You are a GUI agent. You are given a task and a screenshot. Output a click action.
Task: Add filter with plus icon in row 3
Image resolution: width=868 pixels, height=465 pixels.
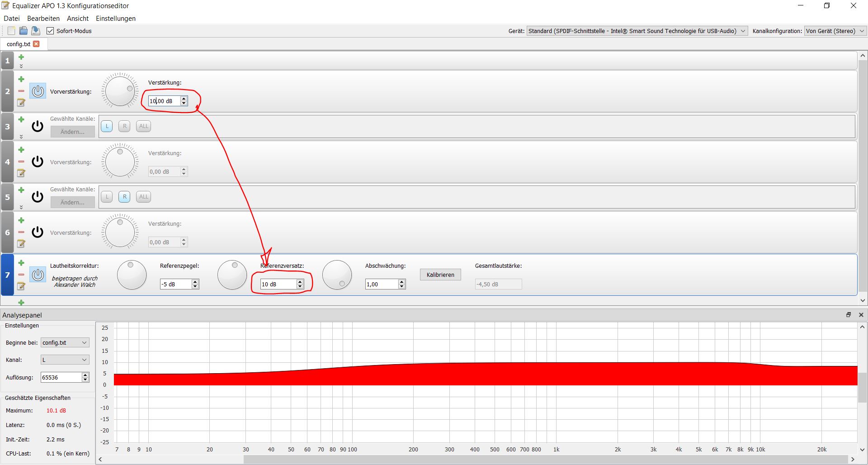[x=21, y=119]
